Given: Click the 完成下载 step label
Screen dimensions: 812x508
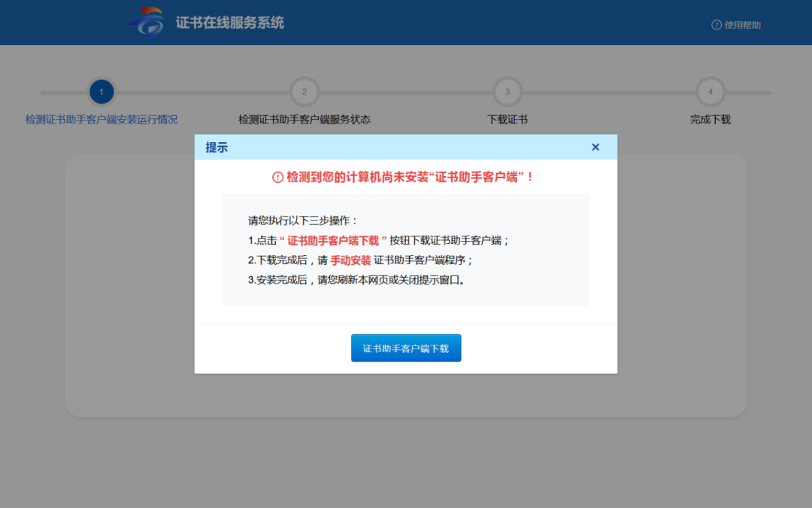Looking at the screenshot, I should [x=710, y=118].
